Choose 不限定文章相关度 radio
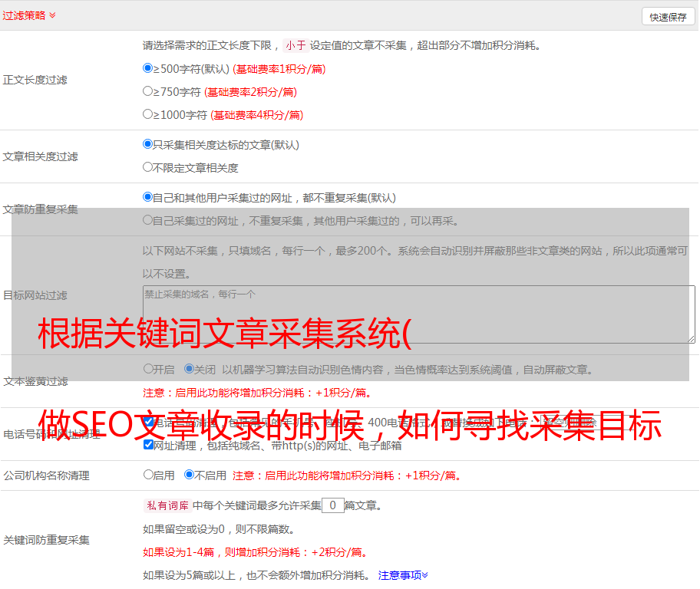The width and height of the screenshot is (700, 589). [x=147, y=167]
